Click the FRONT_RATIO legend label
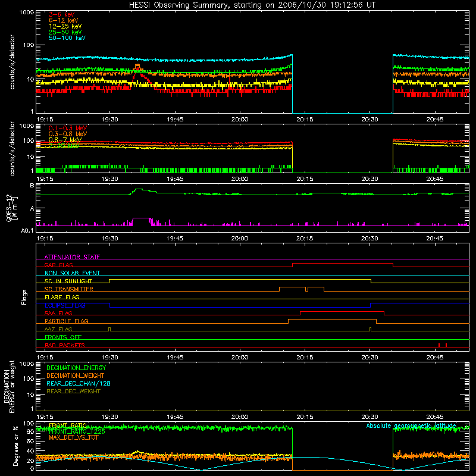This screenshot has height=476, width=476. (68, 425)
